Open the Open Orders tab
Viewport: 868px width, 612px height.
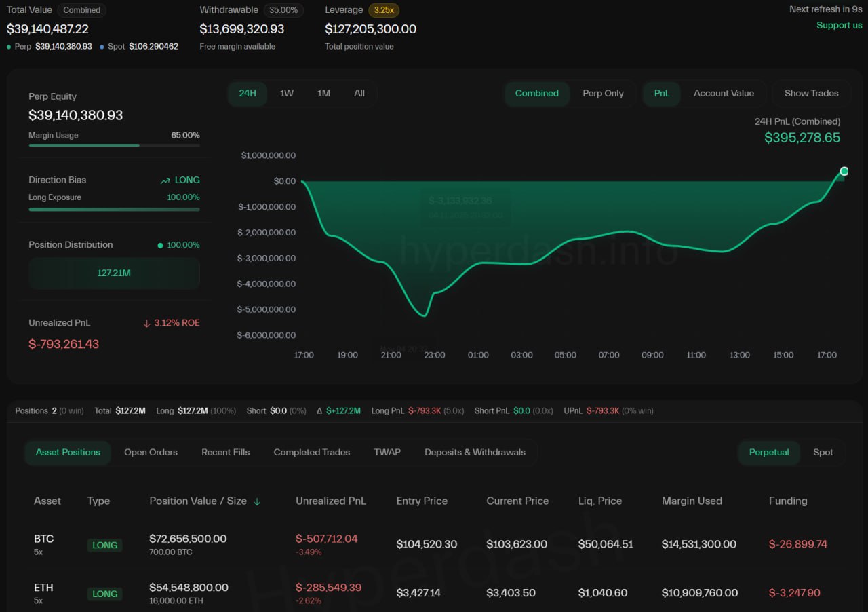click(151, 453)
